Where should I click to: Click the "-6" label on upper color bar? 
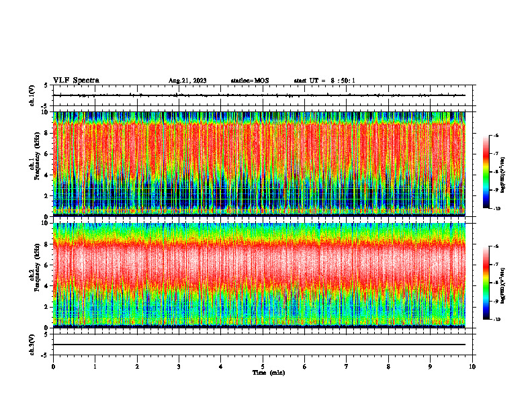pyautogui.click(x=496, y=136)
